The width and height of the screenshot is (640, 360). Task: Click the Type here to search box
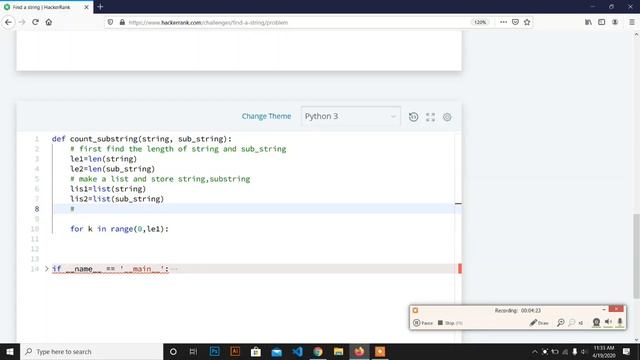click(x=91, y=351)
